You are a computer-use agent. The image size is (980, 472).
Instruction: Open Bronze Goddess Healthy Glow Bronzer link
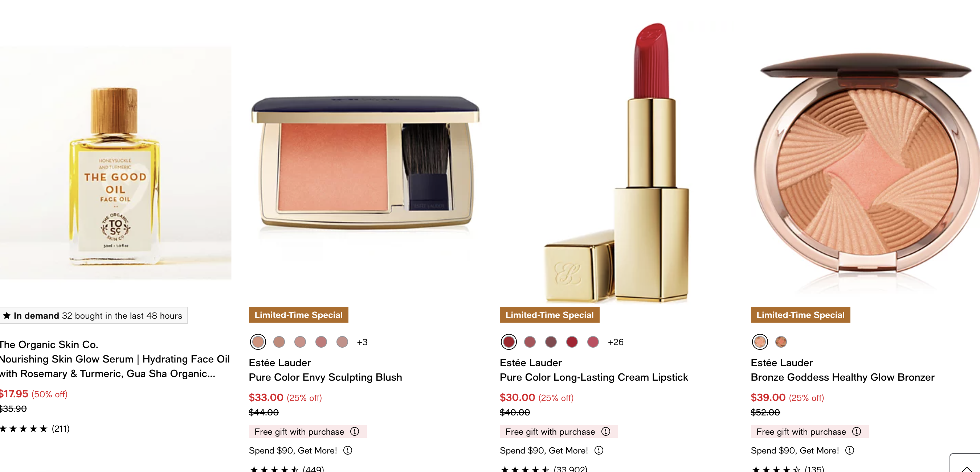pyautogui.click(x=842, y=377)
